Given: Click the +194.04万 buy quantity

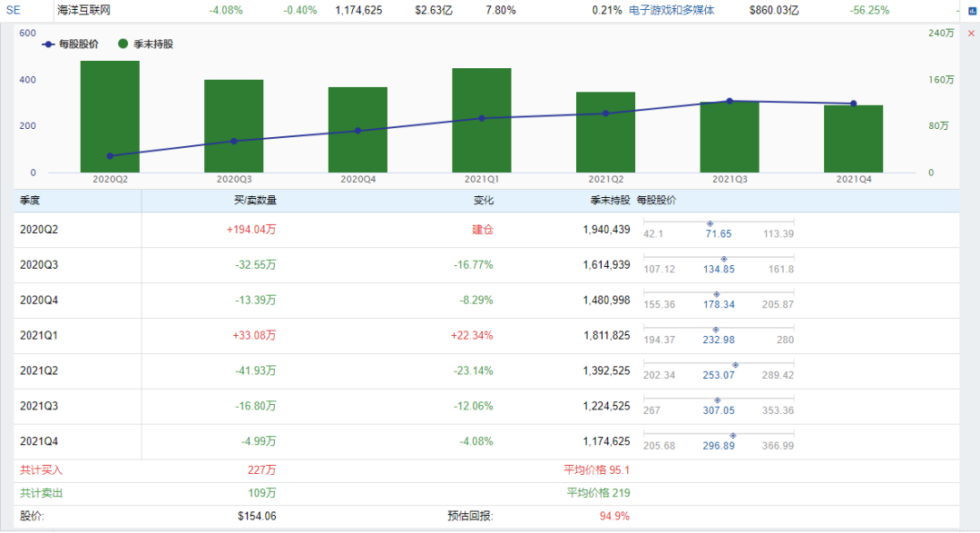Looking at the screenshot, I should pos(251,230).
